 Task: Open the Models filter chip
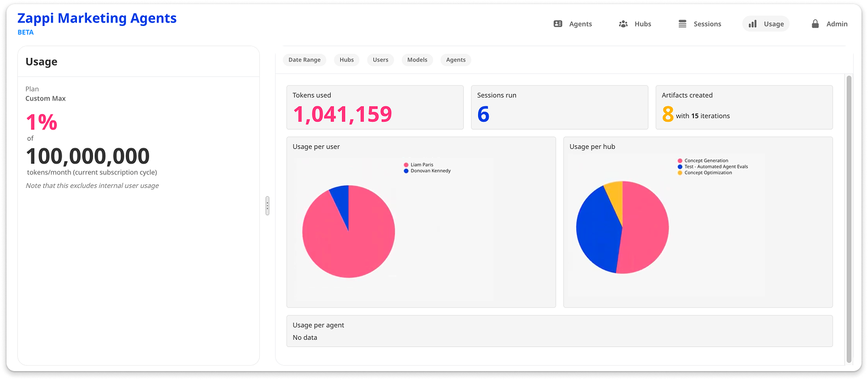[417, 60]
